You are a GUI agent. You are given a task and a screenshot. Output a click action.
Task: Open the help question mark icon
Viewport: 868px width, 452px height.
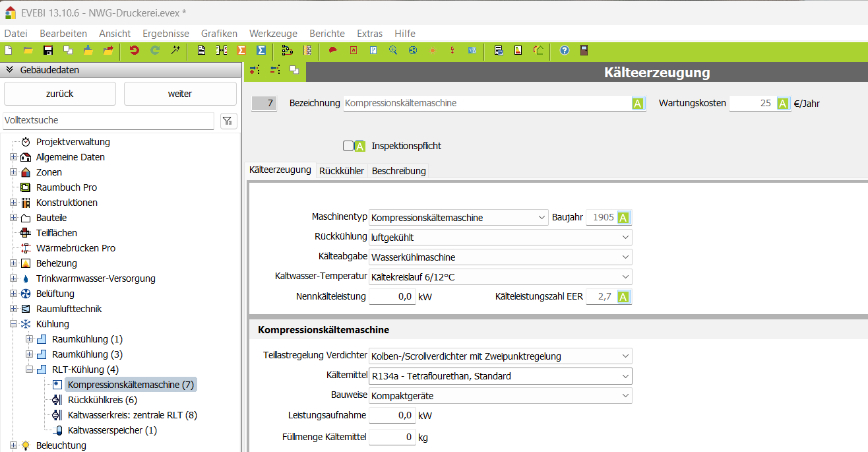click(x=565, y=50)
